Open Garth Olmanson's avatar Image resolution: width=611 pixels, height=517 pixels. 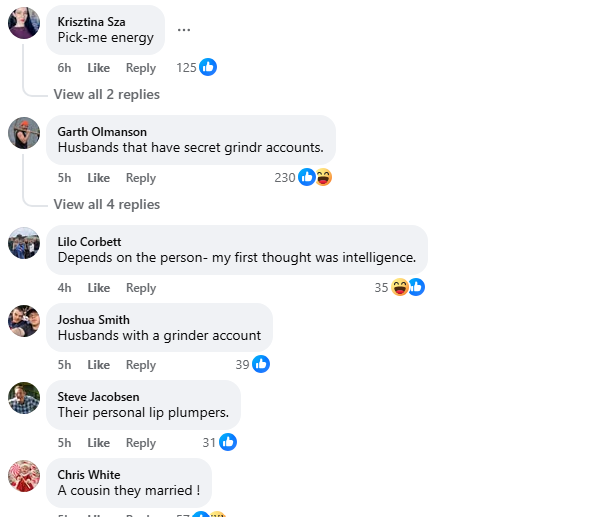click(24, 132)
